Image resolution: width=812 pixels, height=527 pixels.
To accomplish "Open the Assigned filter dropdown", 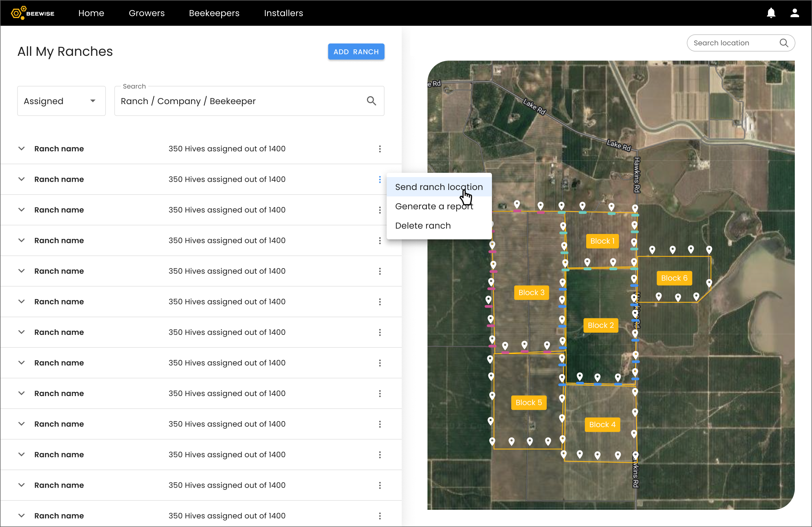I will 61,101.
